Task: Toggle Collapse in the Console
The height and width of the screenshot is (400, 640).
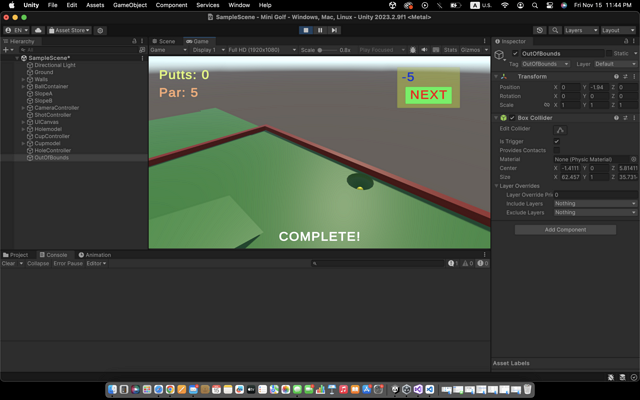Action: coord(38,263)
